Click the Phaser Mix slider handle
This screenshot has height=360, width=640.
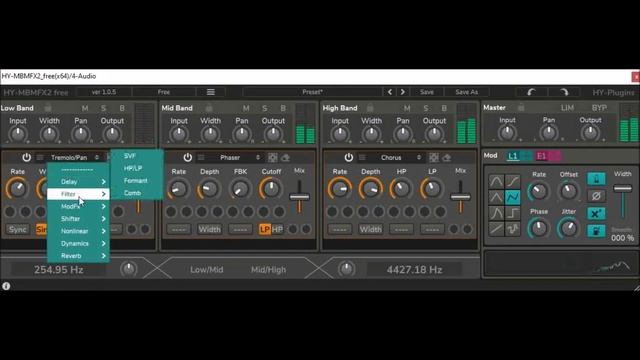click(300, 197)
